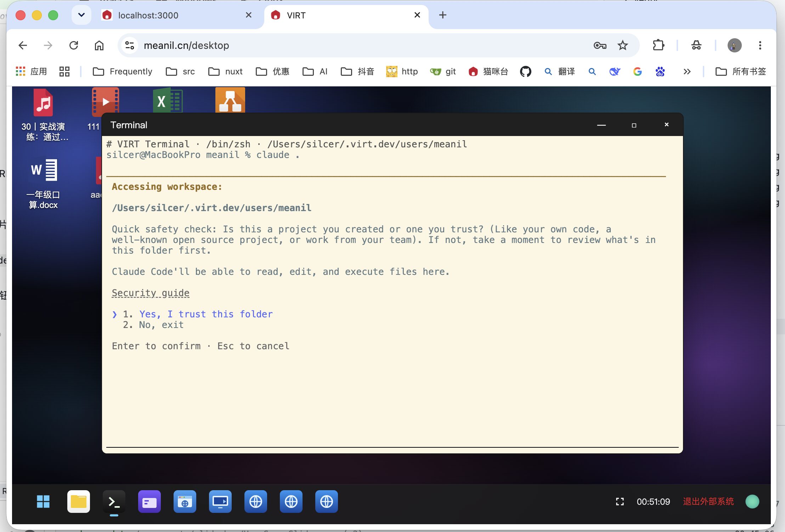Go to the browser home page
785x532 pixels.
[99, 45]
